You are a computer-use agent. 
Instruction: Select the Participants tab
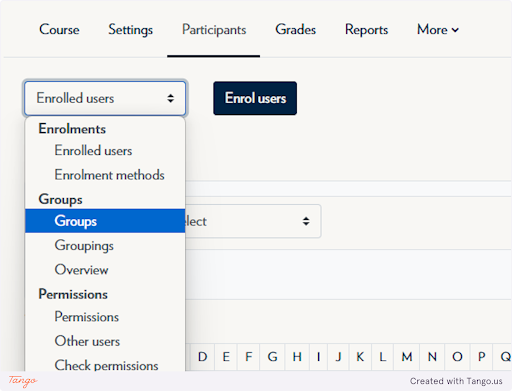pyautogui.click(x=214, y=30)
